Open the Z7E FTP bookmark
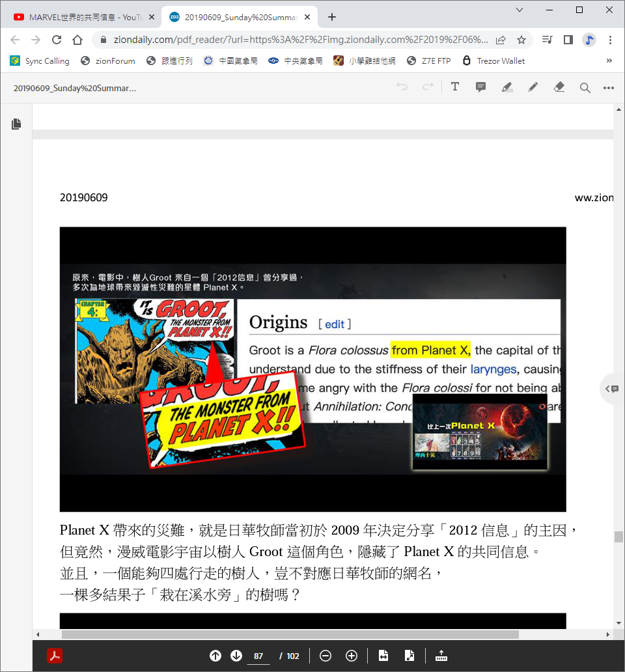 pos(429,61)
